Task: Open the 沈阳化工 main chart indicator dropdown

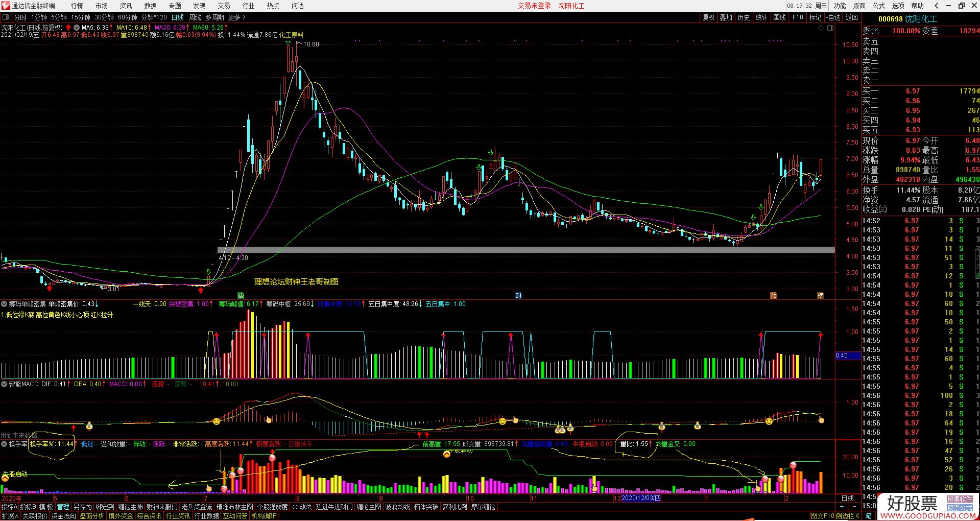Action: [x=77, y=28]
